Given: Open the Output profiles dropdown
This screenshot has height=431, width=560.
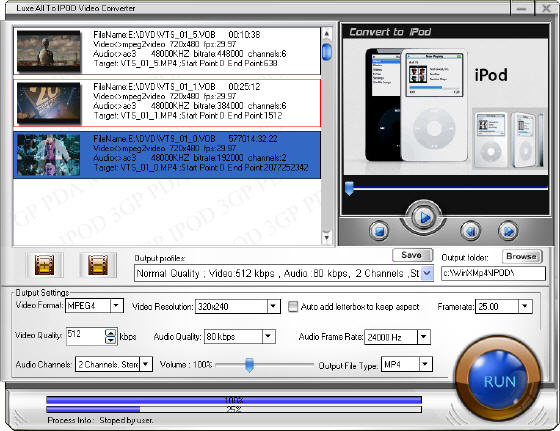Looking at the screenshot, I should 427,274.
